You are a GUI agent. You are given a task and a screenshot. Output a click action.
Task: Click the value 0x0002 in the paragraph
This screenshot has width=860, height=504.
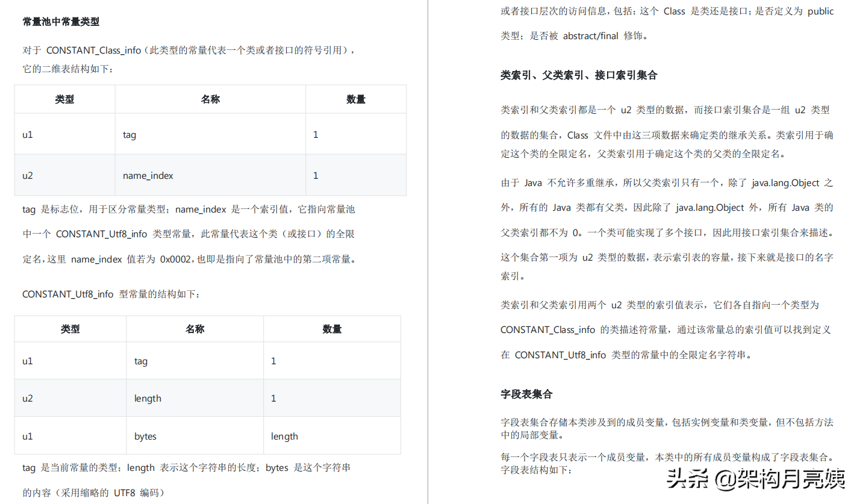click(175, 260)
